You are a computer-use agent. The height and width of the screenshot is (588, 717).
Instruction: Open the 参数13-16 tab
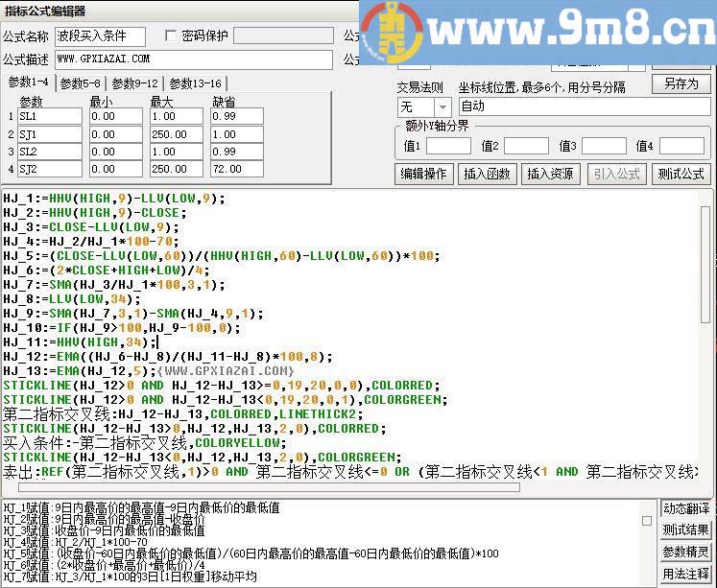(195, 83)
